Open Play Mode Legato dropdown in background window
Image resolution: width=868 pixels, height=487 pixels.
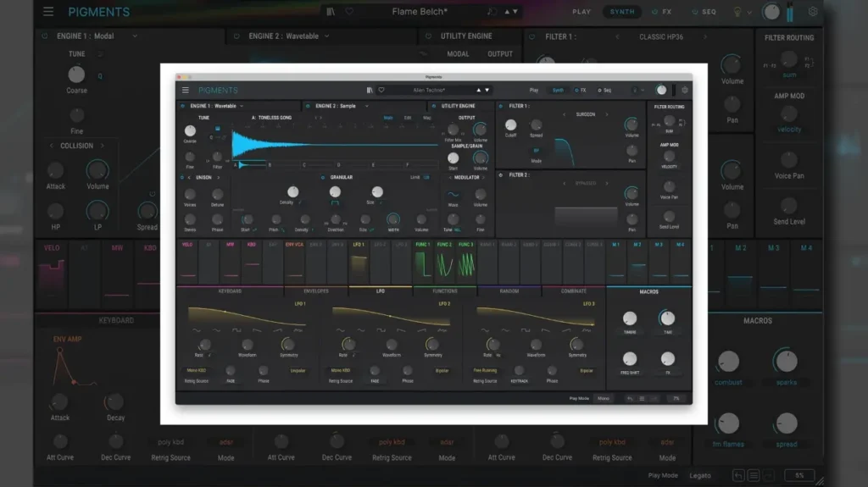(700, 475)
